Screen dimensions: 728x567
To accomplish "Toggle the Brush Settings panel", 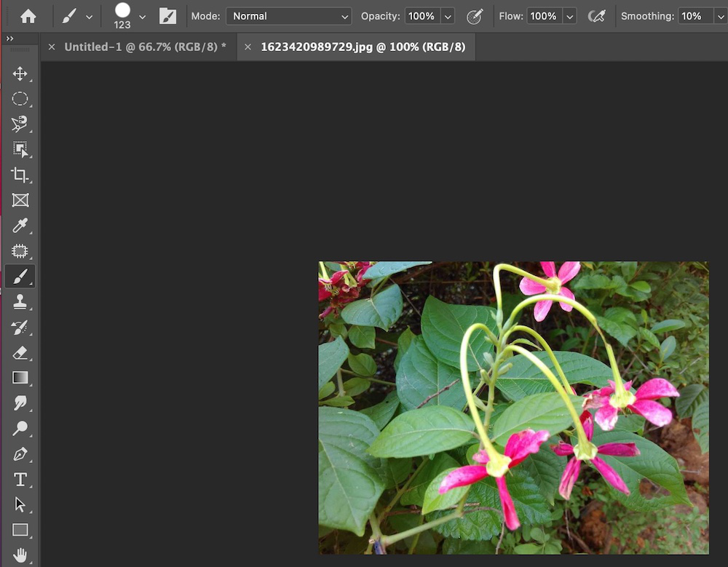I will (168, 16).
